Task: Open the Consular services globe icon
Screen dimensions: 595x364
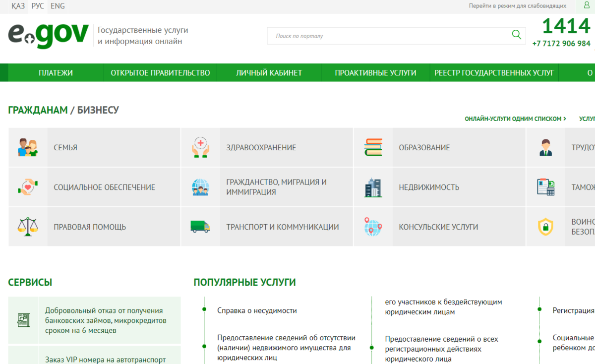Action: click(373, 227)
